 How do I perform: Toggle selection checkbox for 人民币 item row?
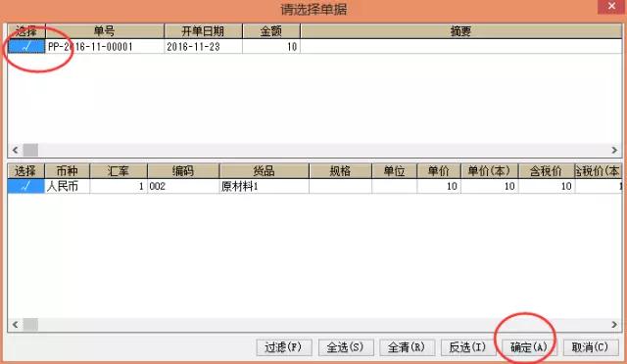26,186
